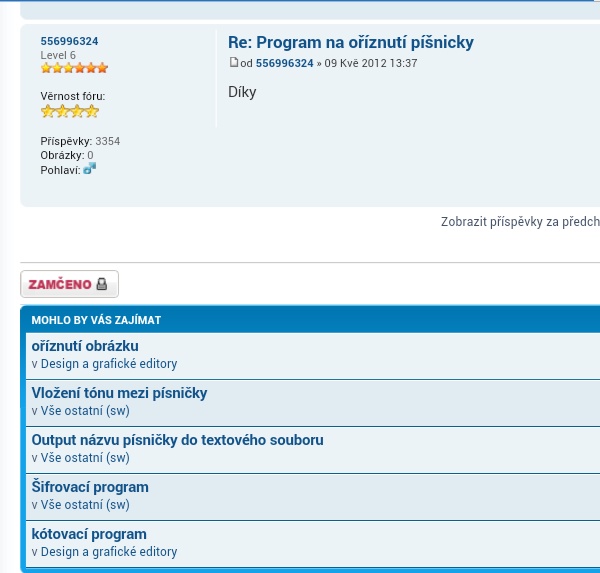This screenshot has height=573, width=600.
Task: Click the Věrnost fóru loyalty stars
Action: (x=70, y=112)
